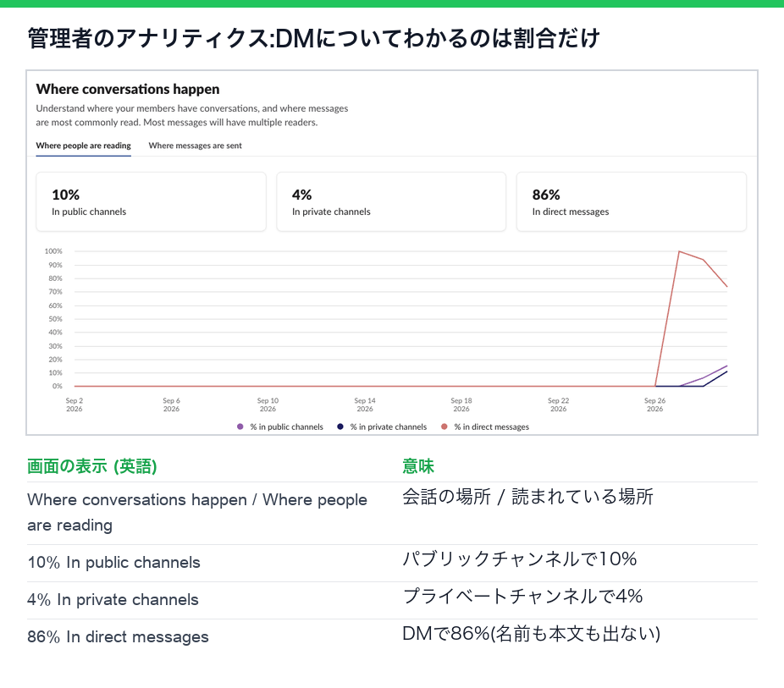Click table cell 'Where conversations happen / Where people are reading'
The height and width of the screenshot is (688, 784).
coord(197,513)
